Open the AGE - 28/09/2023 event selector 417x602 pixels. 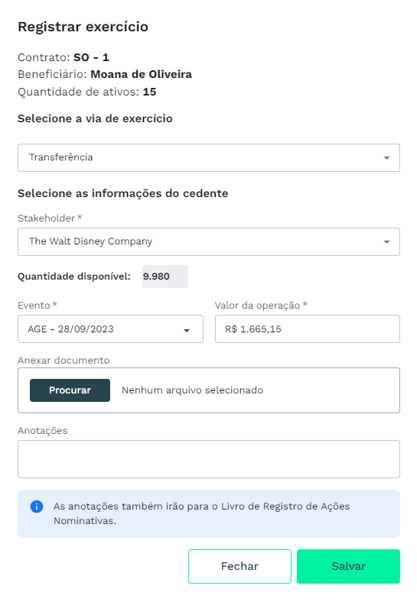pos(111,329)
